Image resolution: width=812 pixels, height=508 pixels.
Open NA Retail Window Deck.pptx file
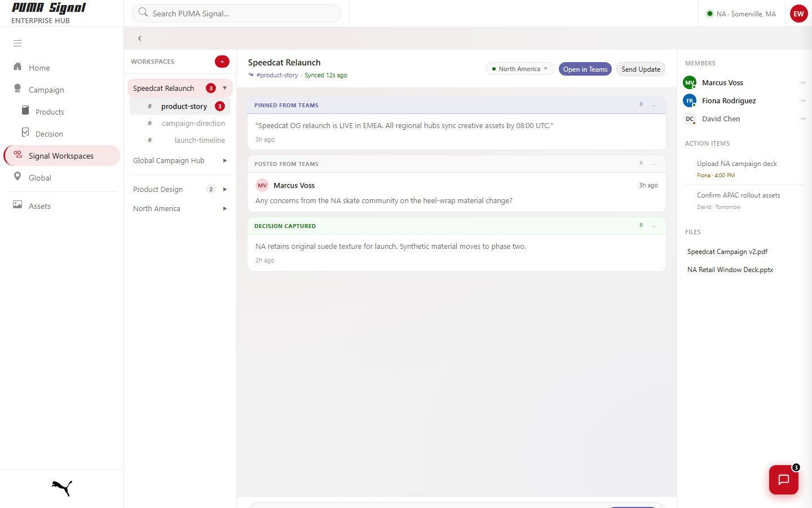(x=730, y=270)
